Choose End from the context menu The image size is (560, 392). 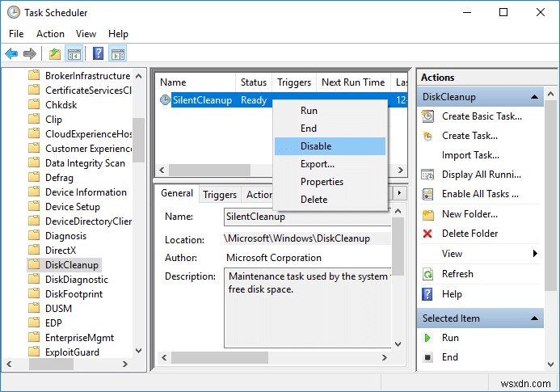pyautogui.click(x=330, y=129)
